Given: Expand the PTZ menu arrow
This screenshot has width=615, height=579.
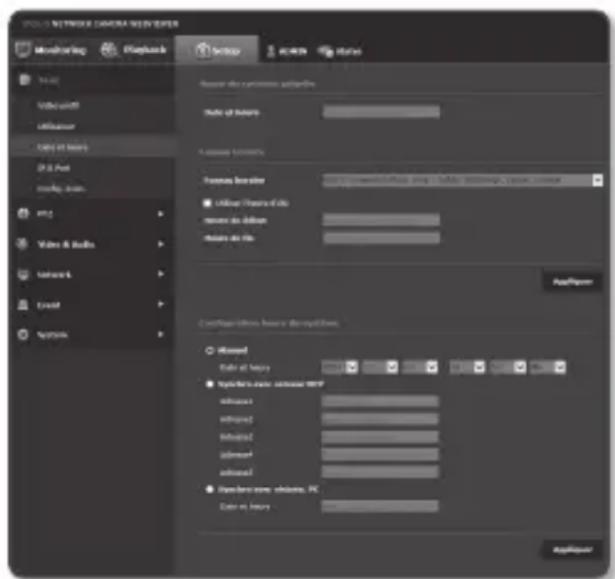Looking at the screenshot, I should pyautogui.click(x=160, y=213).
